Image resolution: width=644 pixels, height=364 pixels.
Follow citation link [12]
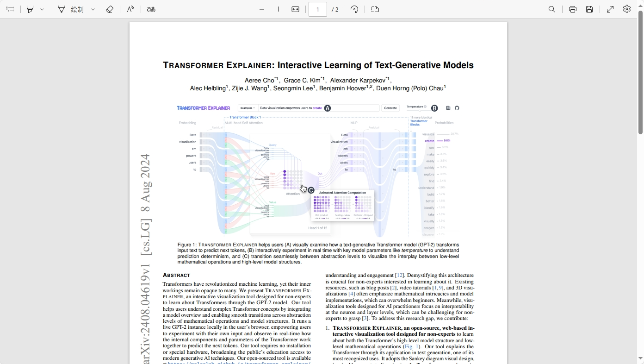[x=400, y=275]
